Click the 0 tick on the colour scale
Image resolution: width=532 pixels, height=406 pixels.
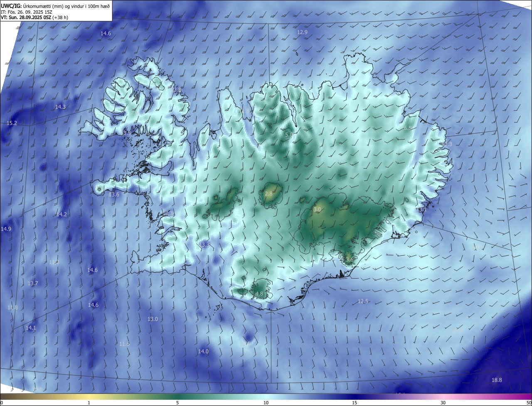click(2, 403)
